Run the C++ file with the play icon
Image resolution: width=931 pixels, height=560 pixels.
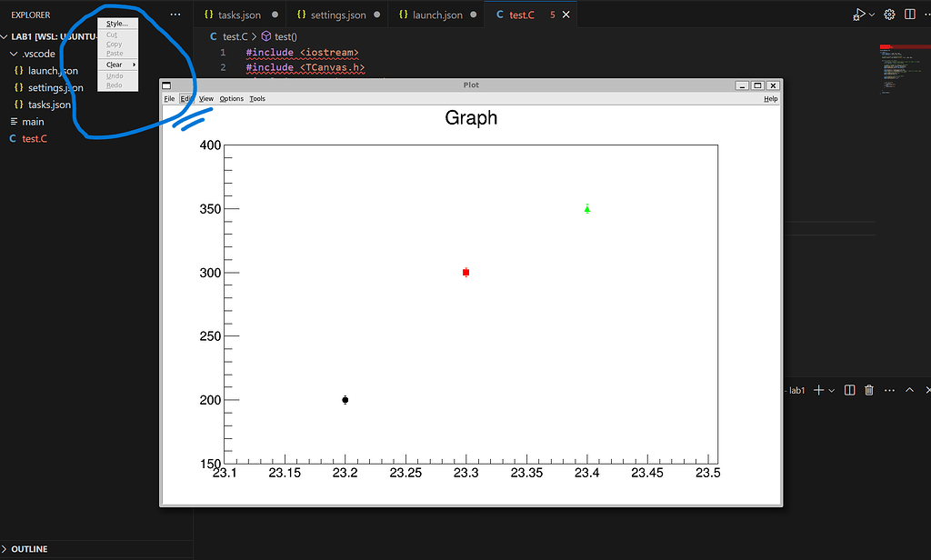(x=858, y=14)
